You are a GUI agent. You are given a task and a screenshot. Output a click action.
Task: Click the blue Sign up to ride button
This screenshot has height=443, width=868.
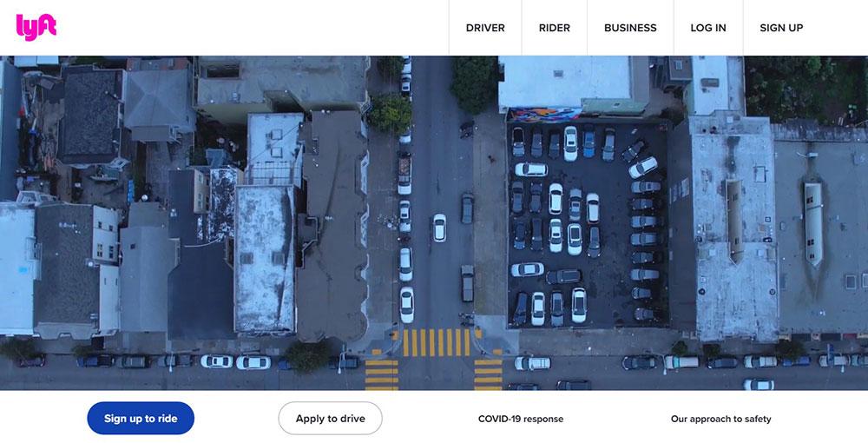pos(141,418)
